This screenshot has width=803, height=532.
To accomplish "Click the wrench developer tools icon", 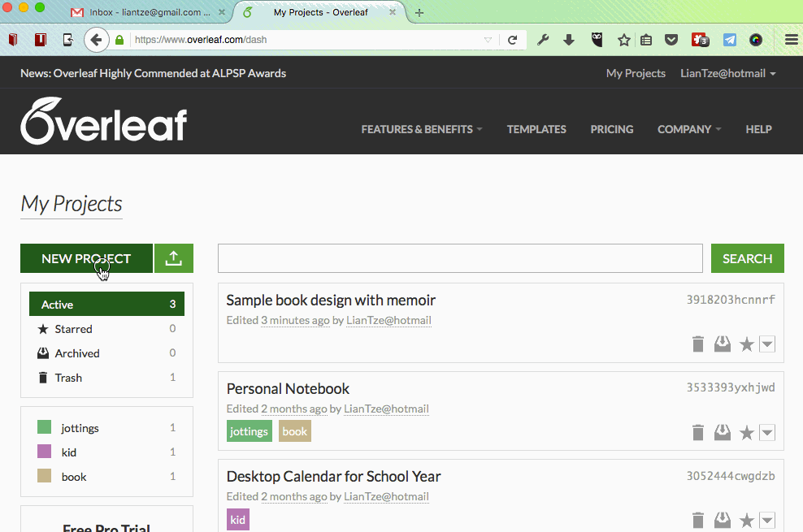I will (x=543, y=39).
